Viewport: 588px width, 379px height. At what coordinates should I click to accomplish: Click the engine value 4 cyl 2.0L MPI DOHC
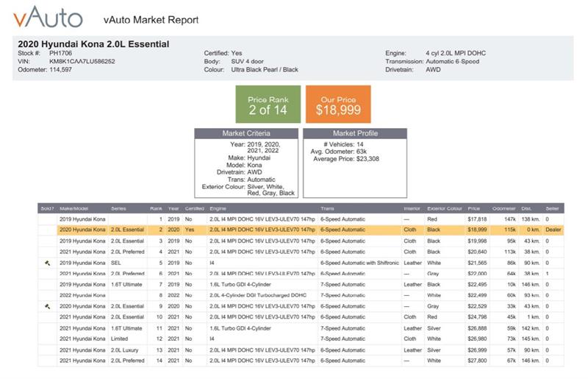pyautogui.click(x=456, y=53)
